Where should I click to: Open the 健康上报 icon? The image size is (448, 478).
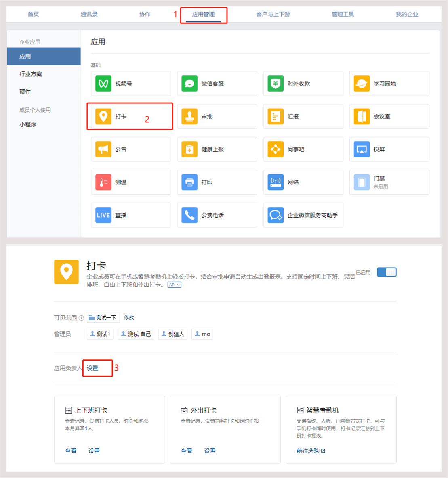click(x=189, y=149)
